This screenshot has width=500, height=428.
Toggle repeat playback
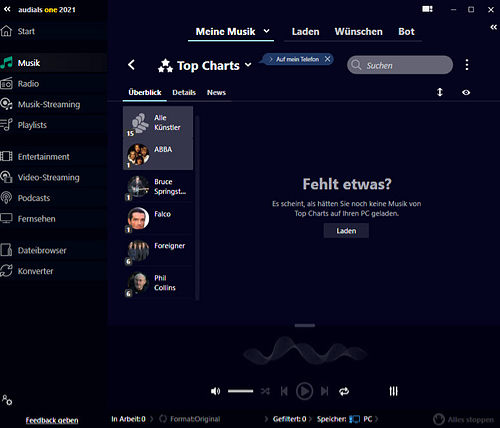pos(344,391)
